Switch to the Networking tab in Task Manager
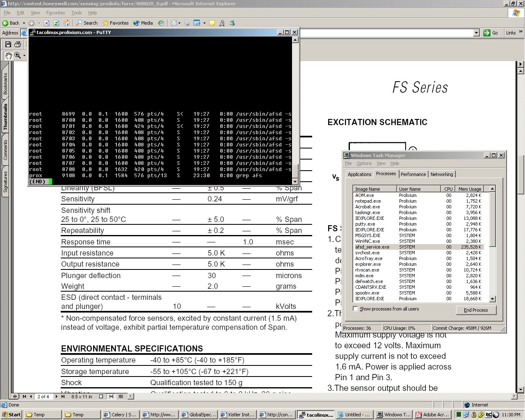 point(442,174)
